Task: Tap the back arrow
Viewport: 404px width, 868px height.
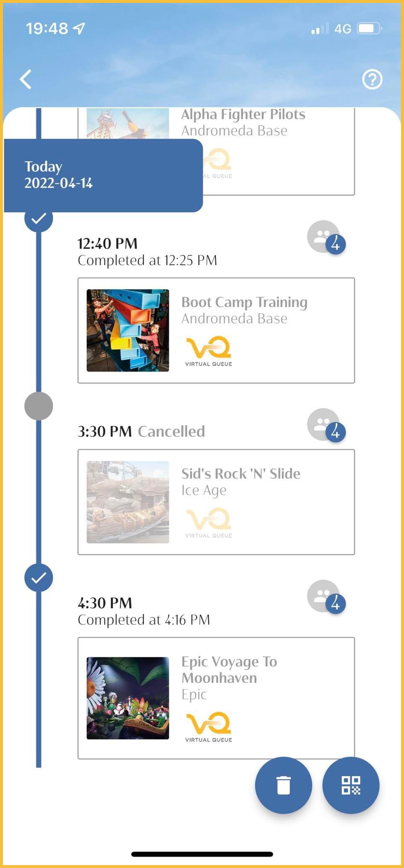Action: click(x=26, y=79)
